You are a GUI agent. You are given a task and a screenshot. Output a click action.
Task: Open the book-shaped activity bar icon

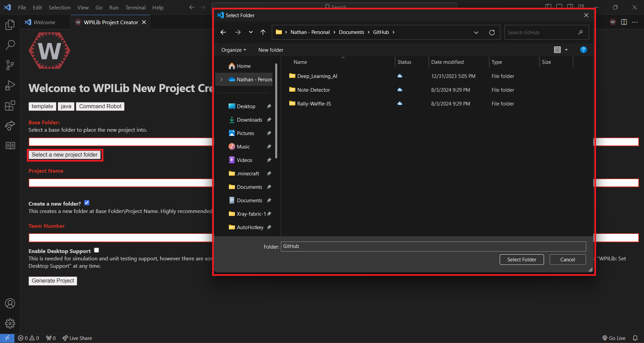[x=10, y=145]
